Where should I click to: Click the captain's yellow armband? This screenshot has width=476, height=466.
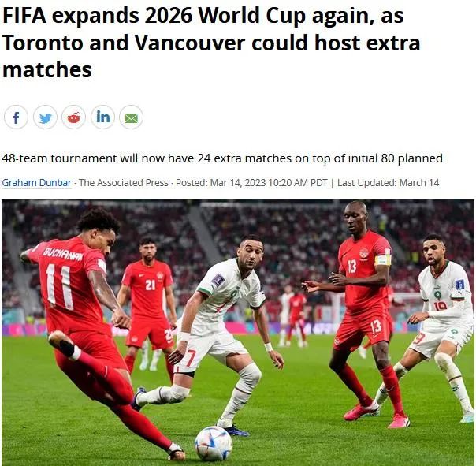point(383,260)
